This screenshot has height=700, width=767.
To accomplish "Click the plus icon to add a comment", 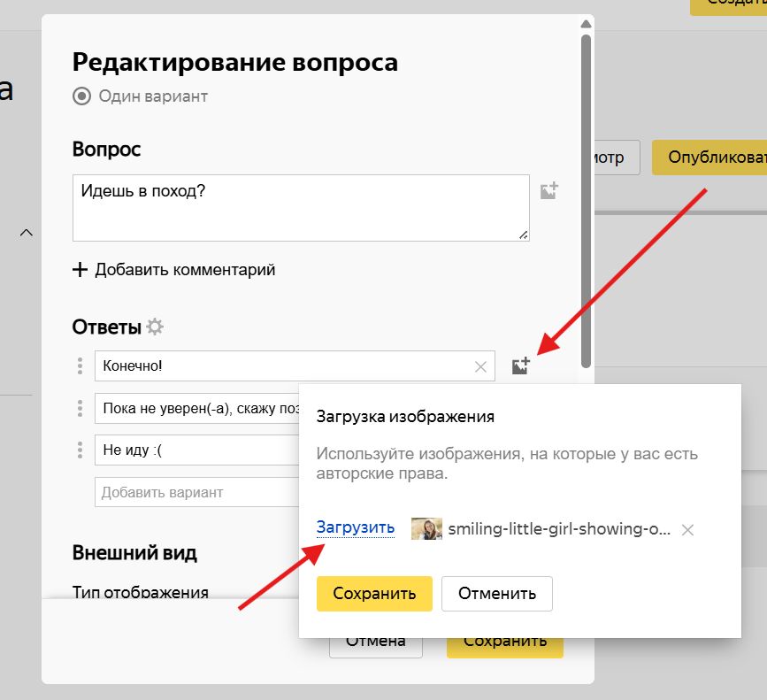I will (80, 270).
